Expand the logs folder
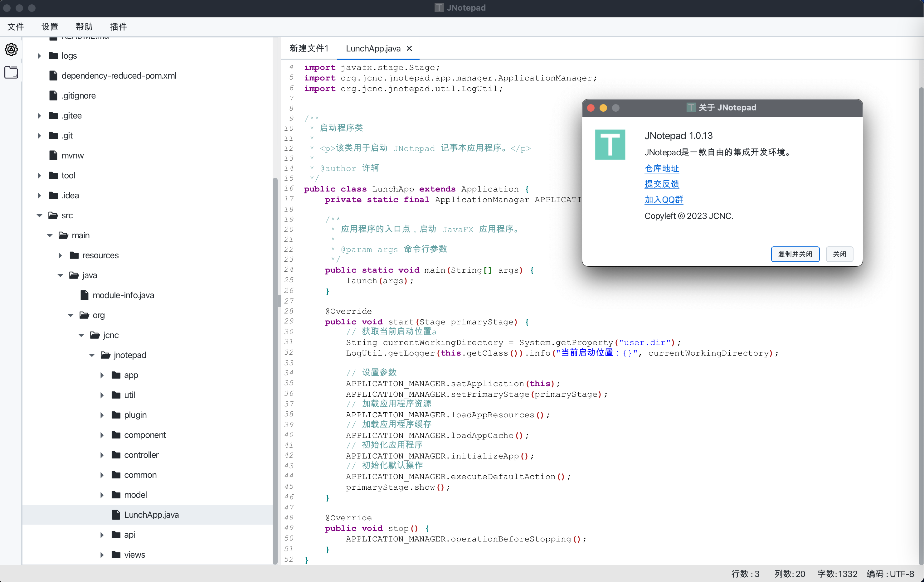Screen dimensions: 924x582 [x=39, y=56]
